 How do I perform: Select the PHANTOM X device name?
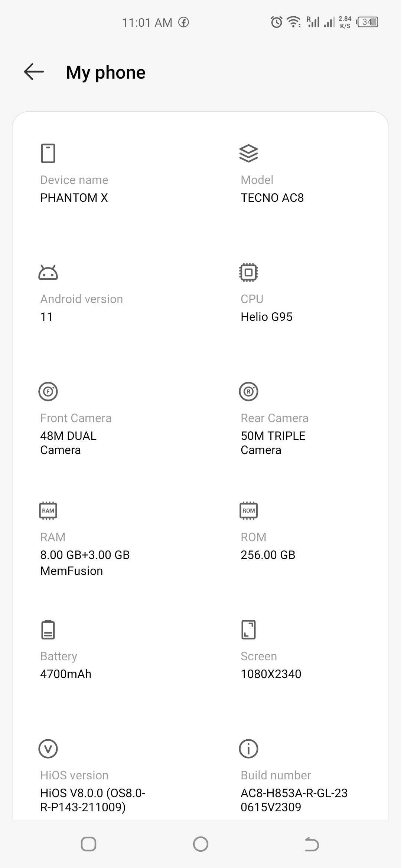click(x=74, y=198)
